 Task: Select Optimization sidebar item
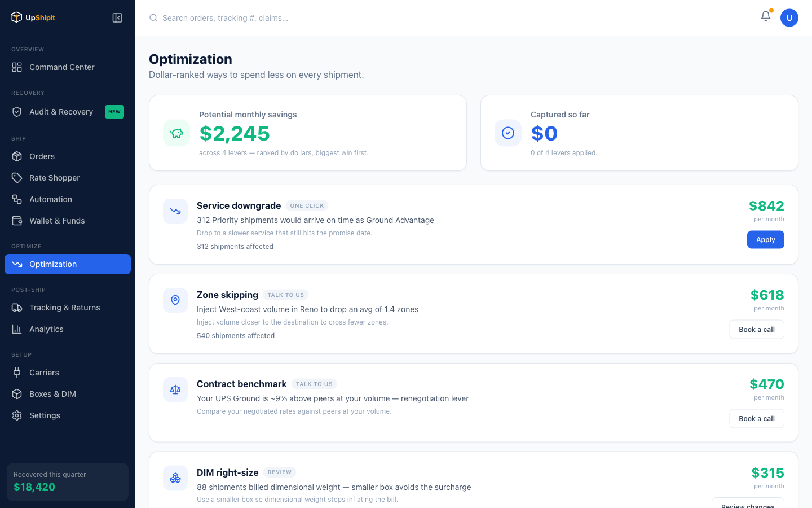click(68, 264)
